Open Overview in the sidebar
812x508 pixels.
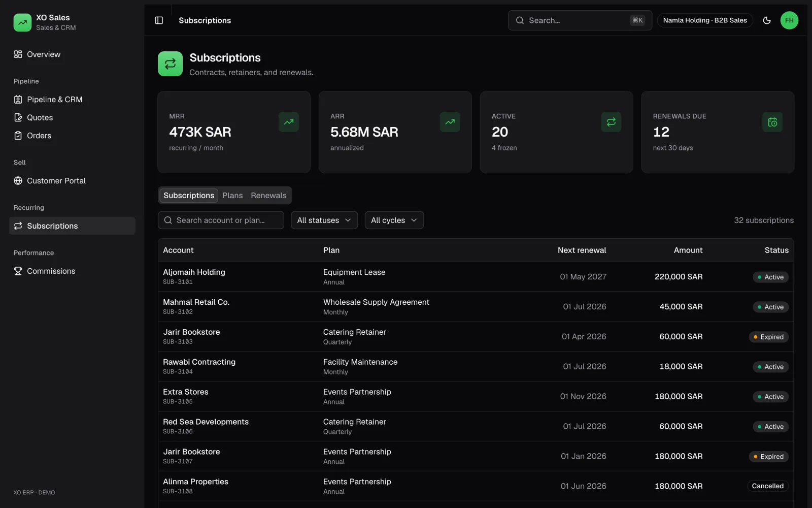pyautogui.click(x=72, y=54)
